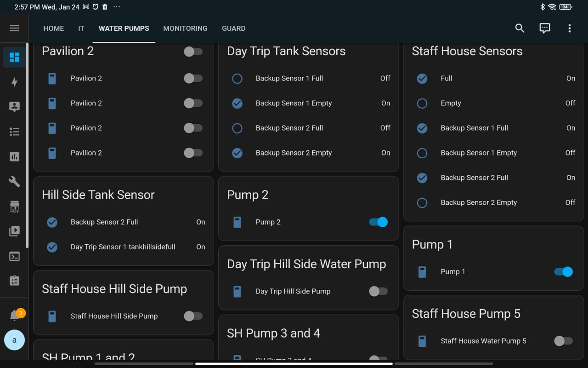The width and height of the screenshot is (588, 368).
Task: Open the wrench tools sidebar icon
Action: 14,181
